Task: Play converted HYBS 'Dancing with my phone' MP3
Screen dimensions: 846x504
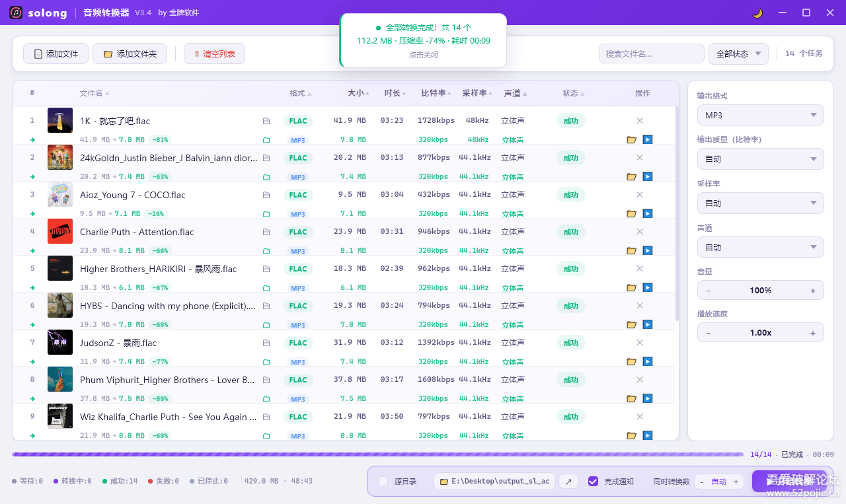Action: tap(648, 324)
